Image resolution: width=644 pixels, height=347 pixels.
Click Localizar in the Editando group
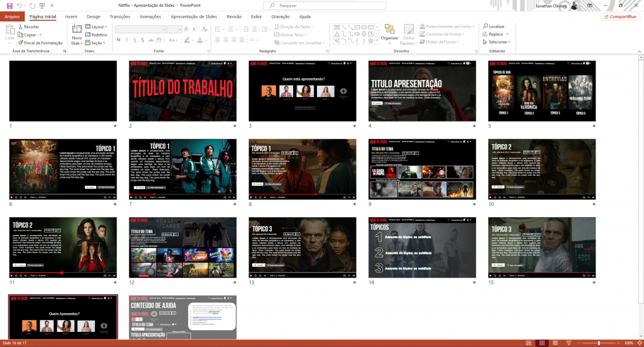[x=494, y=26]
